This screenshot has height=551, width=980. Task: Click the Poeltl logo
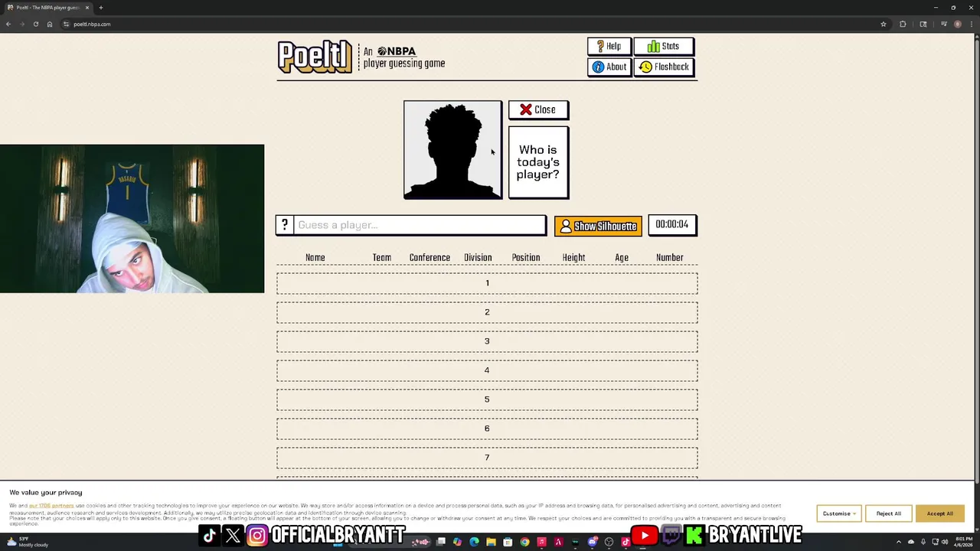[x=315, y=57]
